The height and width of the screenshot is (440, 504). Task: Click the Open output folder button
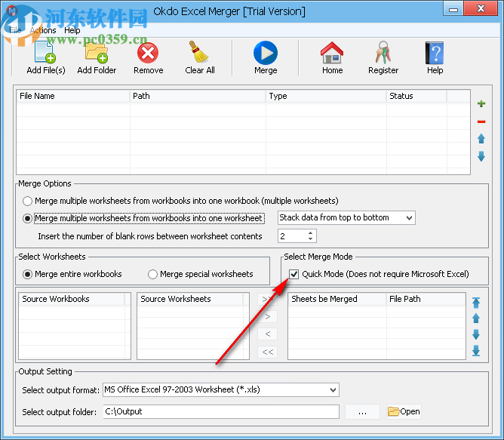(404, 411)
